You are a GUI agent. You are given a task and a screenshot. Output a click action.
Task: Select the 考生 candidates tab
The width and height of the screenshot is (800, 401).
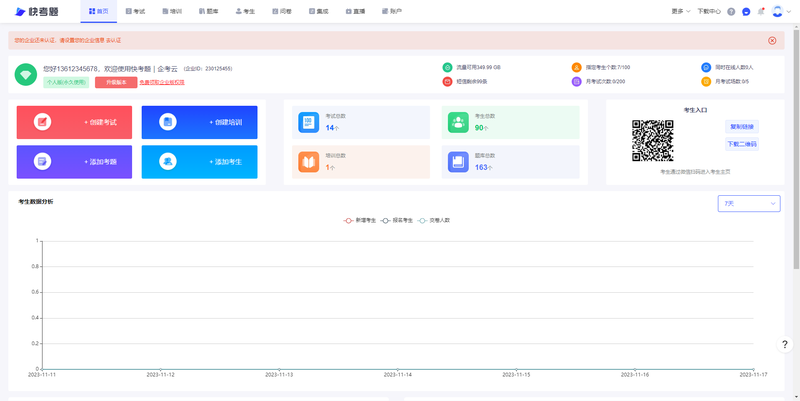[x=245, y=11]
